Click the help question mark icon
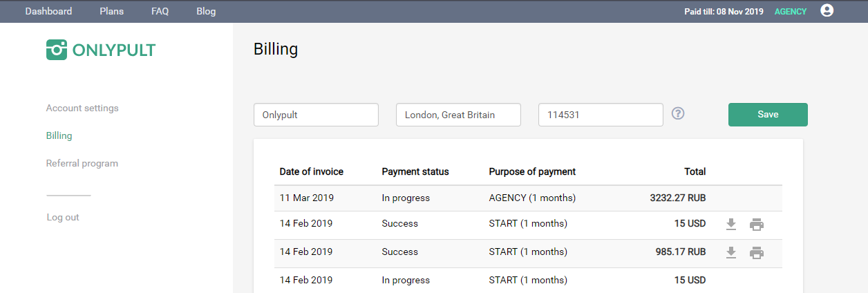868x293 pixels. point(678,113)
